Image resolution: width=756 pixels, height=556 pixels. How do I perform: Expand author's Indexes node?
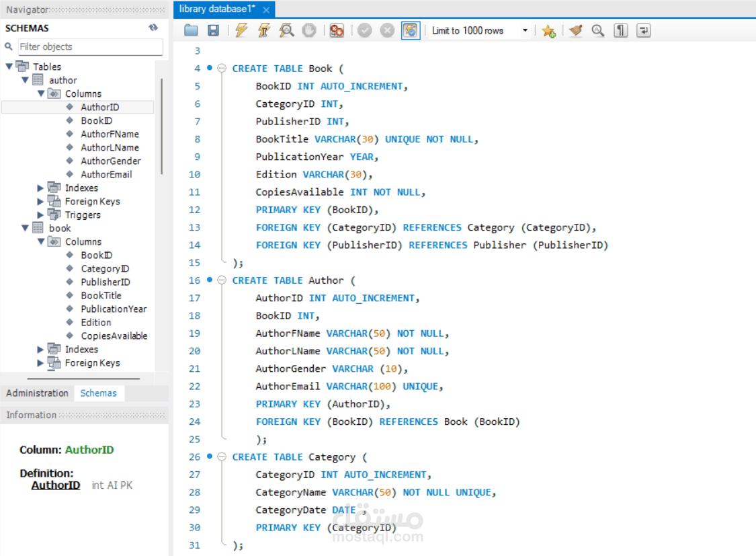(x=40, y=188)
